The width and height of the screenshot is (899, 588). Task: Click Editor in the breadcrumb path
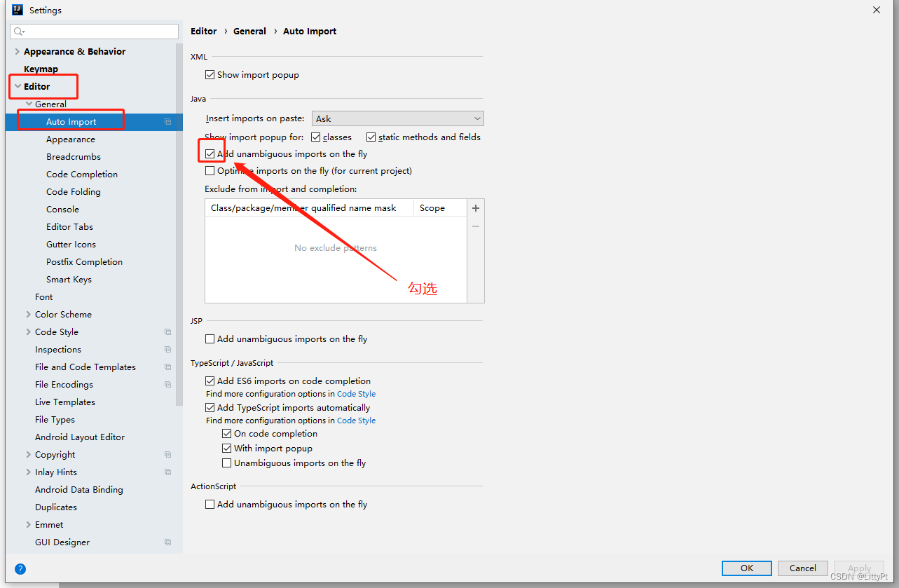(x=204, y=32)
